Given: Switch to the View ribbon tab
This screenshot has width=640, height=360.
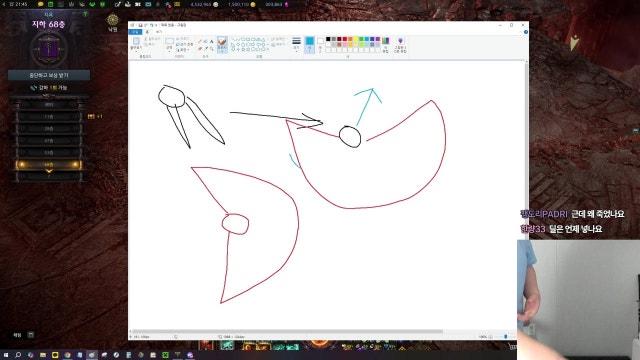Looking at the screenshot, I should pyautogui.click(x=159, y=31).
